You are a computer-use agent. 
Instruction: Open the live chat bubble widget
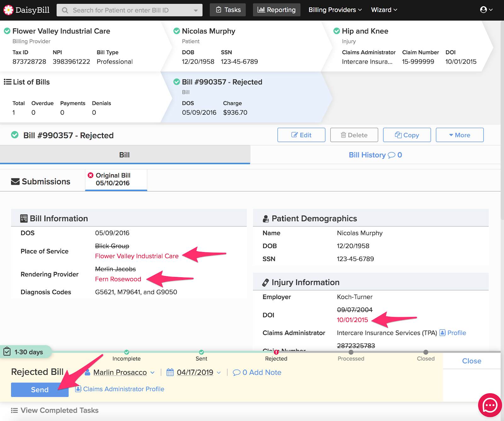(490, 405)
